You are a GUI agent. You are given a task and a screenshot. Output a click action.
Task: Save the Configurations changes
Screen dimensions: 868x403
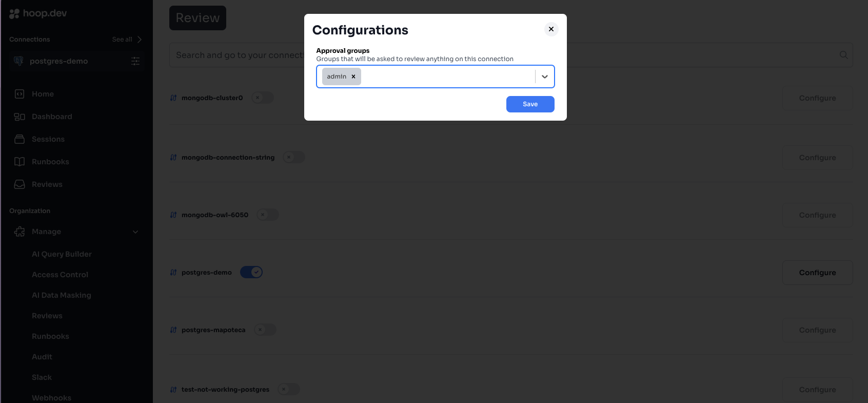click(530, 104)
